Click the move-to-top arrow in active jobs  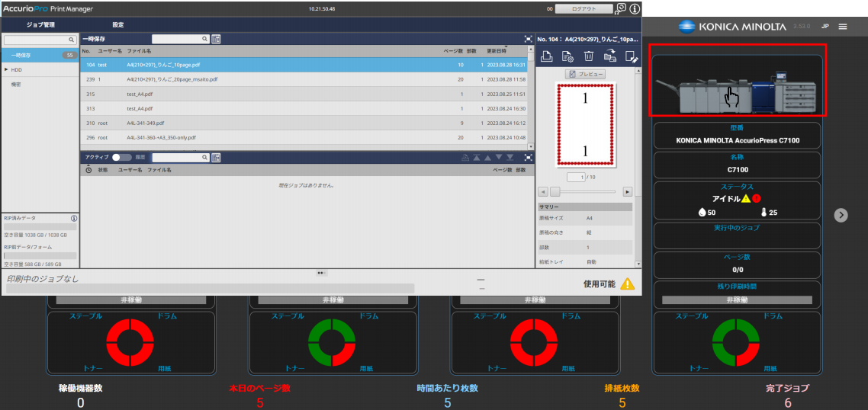tap(477, 158)
